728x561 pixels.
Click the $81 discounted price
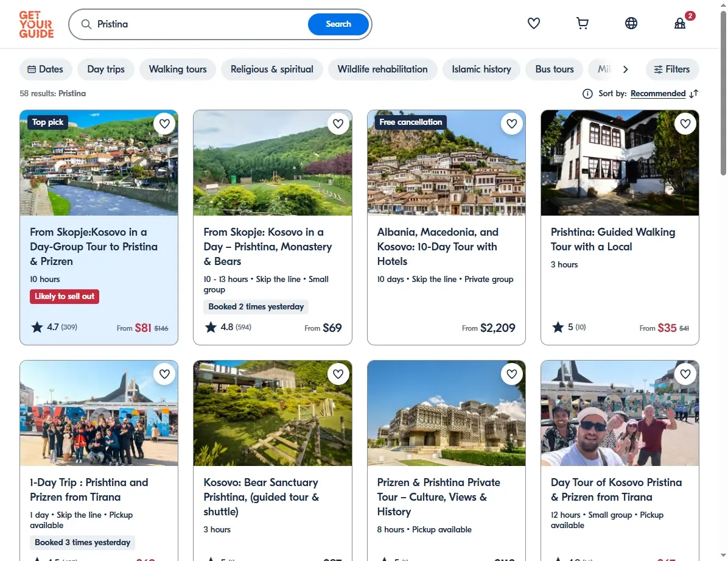pyautogui.click(x=143, y=328)
